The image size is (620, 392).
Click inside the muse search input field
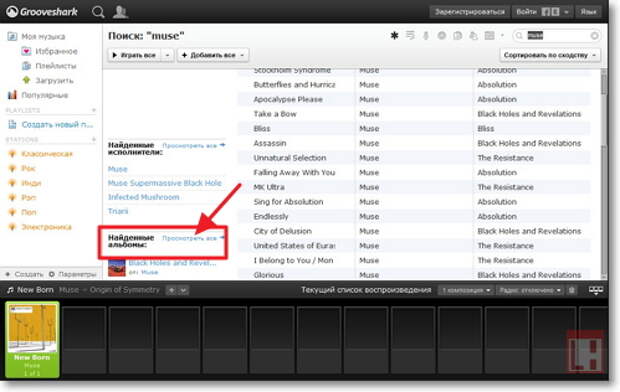557,36
